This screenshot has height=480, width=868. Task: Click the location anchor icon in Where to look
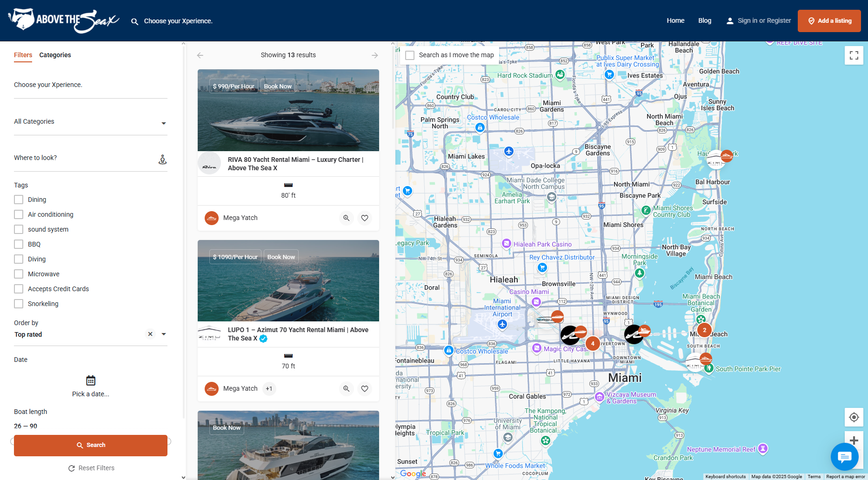[162, 160]
